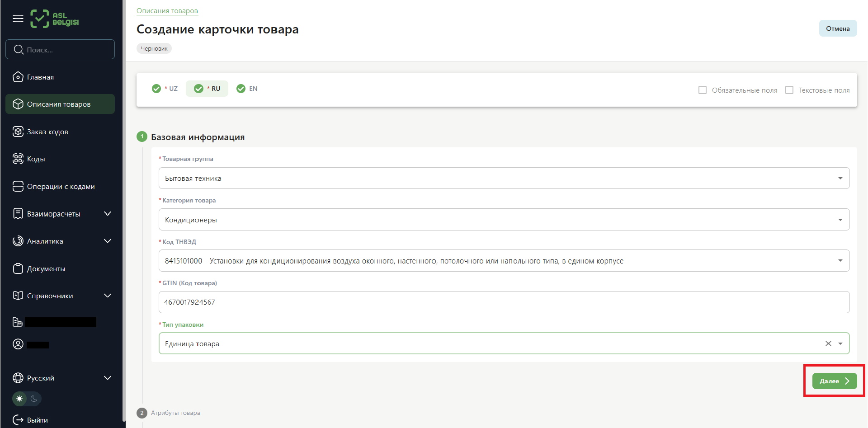Click the Документы clipboard icon
This screenshot has height=428, width=868.
(x=18, y=268)
